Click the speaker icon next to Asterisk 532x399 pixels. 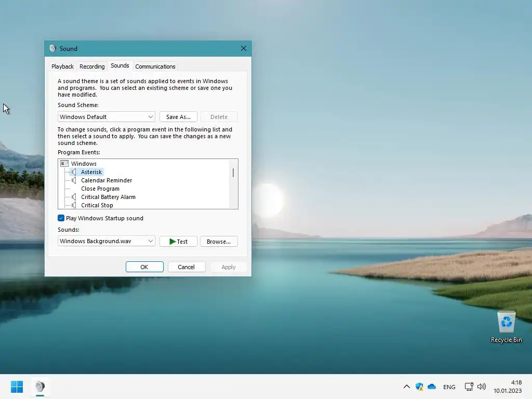(x=74, y=172)
